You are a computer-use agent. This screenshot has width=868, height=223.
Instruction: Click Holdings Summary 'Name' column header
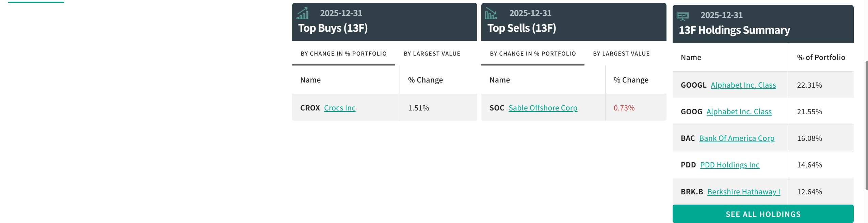tap(691, 57)
